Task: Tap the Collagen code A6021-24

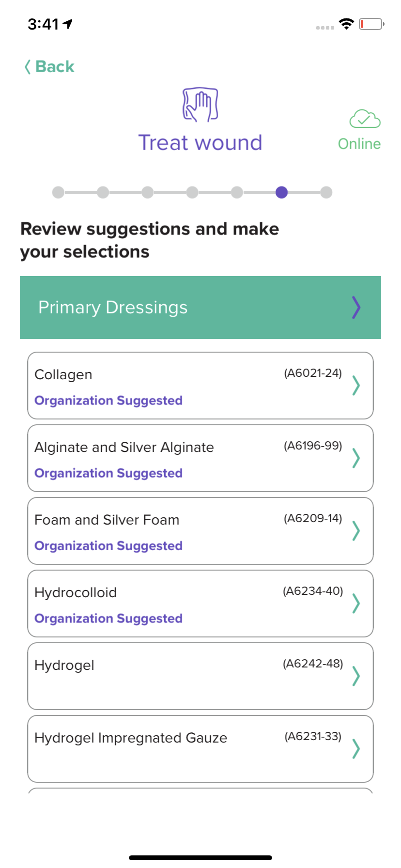Action: 313,373
